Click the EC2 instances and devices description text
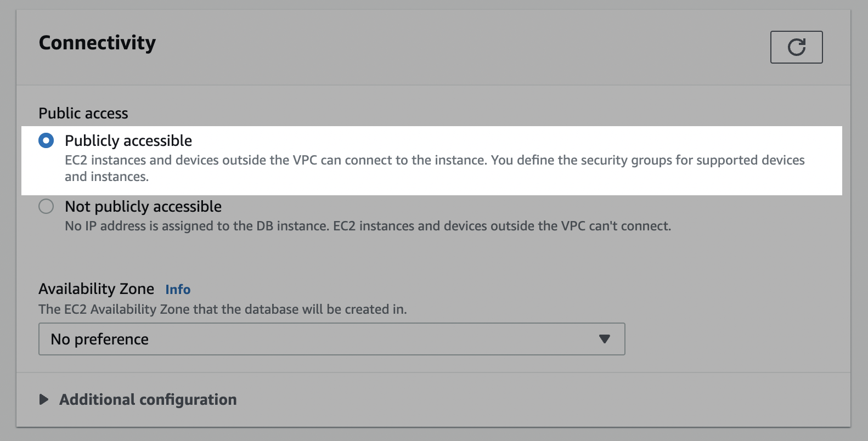The width and height of the screenshot is (868, 441). (435, 168)
